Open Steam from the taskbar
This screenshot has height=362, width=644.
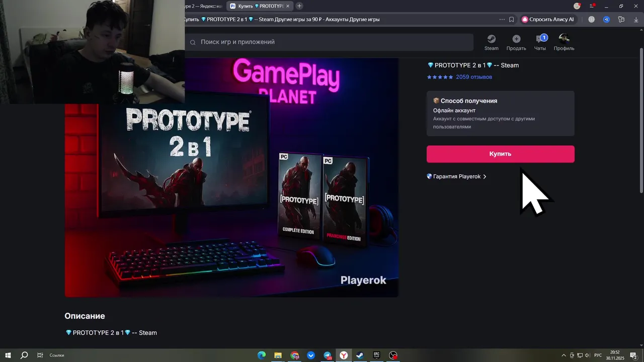click(x=360, y=355)
